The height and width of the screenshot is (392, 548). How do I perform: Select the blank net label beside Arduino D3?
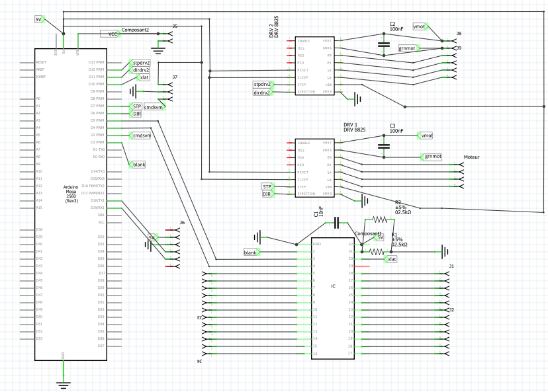138,164
